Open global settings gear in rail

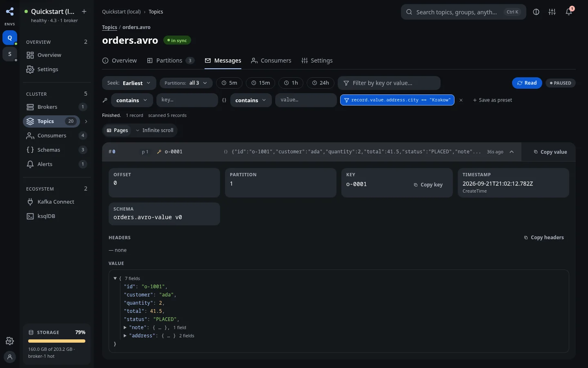10,341
